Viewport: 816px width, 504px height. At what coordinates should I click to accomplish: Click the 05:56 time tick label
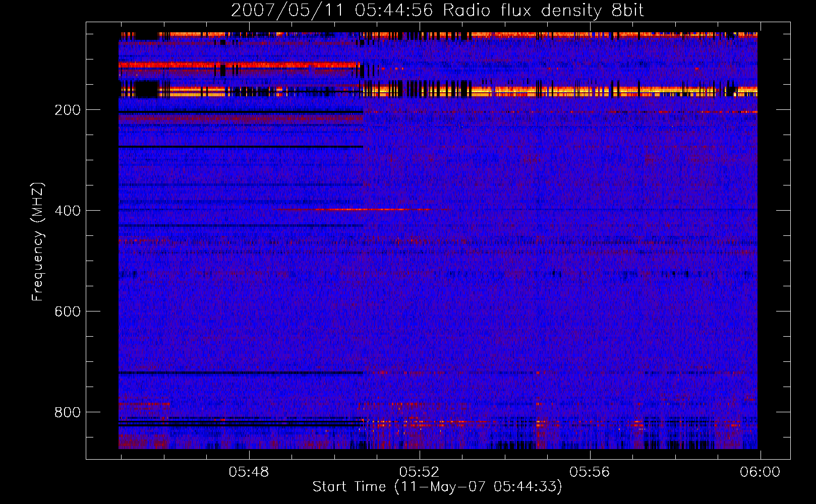pos(590,472)
